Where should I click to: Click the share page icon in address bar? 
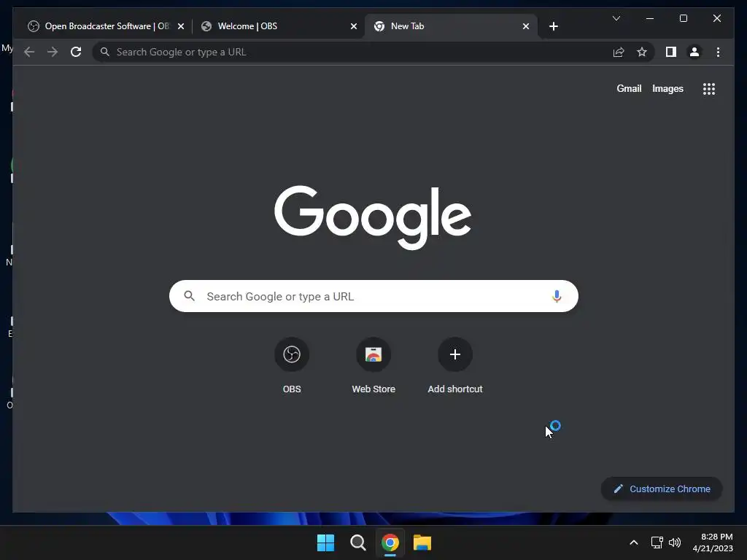coord(619,52)
